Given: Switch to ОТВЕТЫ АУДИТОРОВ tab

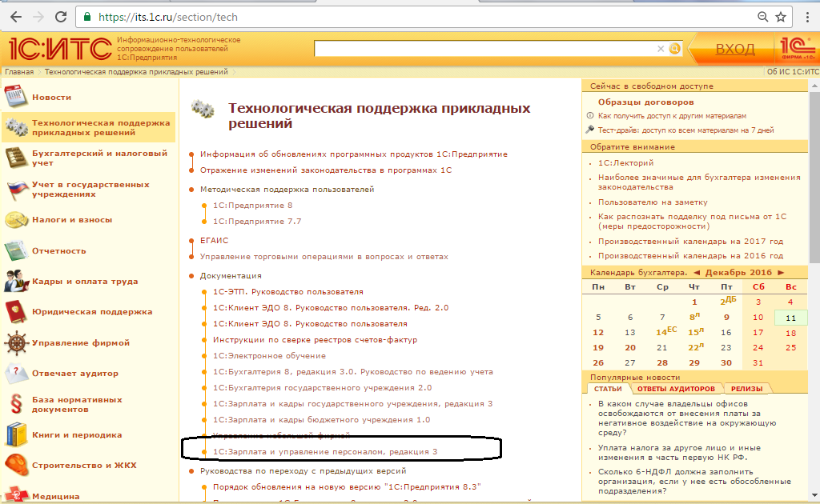Looking at the screenshot, I should coord(676,389).
